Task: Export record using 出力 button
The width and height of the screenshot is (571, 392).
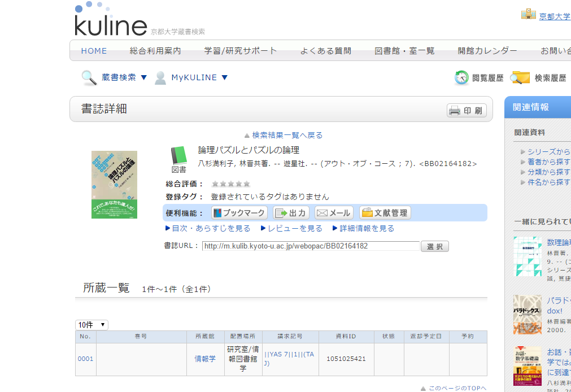Action: 291,213
